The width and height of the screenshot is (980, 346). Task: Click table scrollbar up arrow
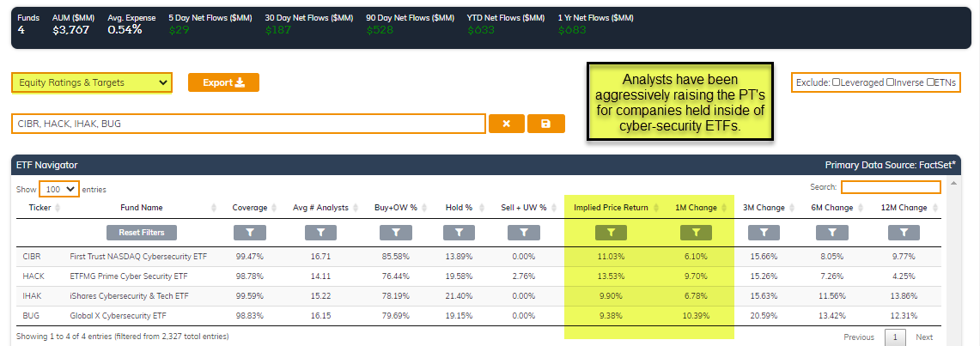point(953,184)
